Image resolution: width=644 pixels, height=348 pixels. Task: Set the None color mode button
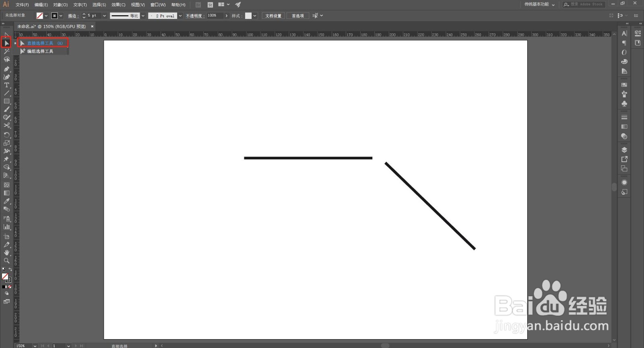tap(10, 287)
